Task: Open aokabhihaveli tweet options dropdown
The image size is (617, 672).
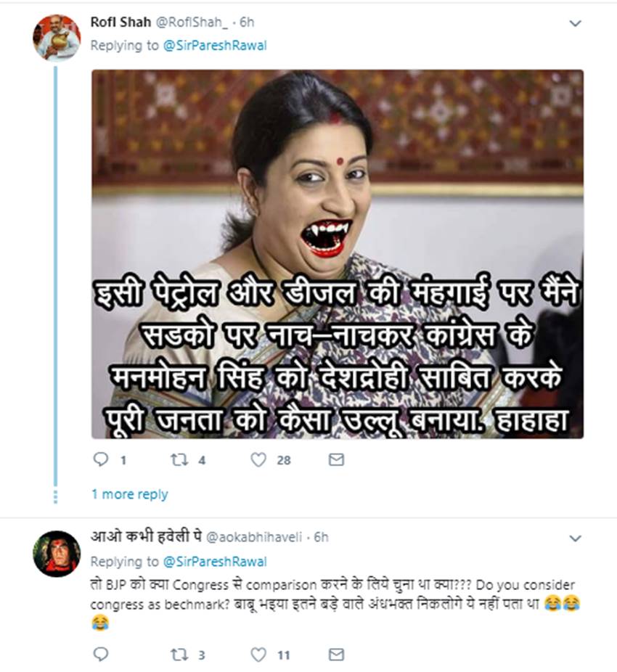Action: [x=575, y=538]
